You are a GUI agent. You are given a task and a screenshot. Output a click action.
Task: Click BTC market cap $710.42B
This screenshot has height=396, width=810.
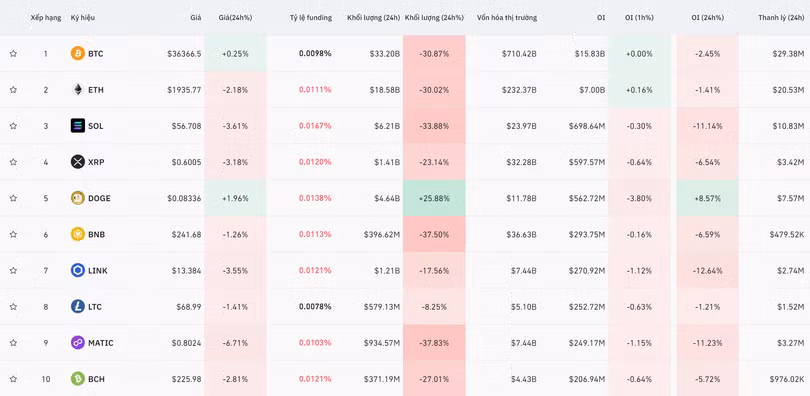(519, 54)
